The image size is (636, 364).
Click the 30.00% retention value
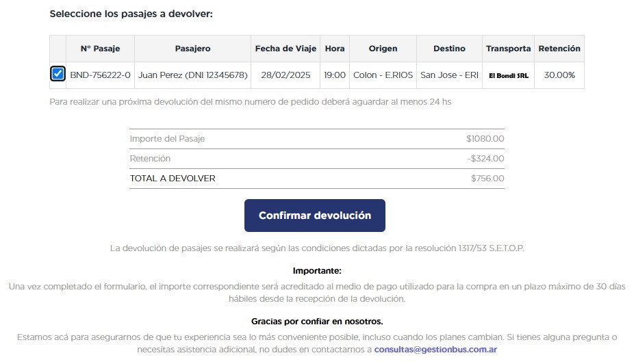(x=559, y=75)
